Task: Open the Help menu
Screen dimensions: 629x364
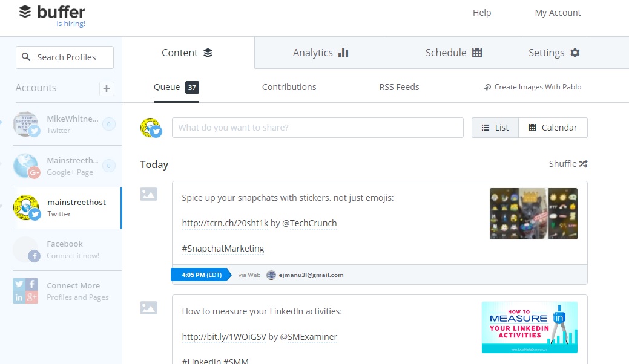Action: (x=481, y=12)
